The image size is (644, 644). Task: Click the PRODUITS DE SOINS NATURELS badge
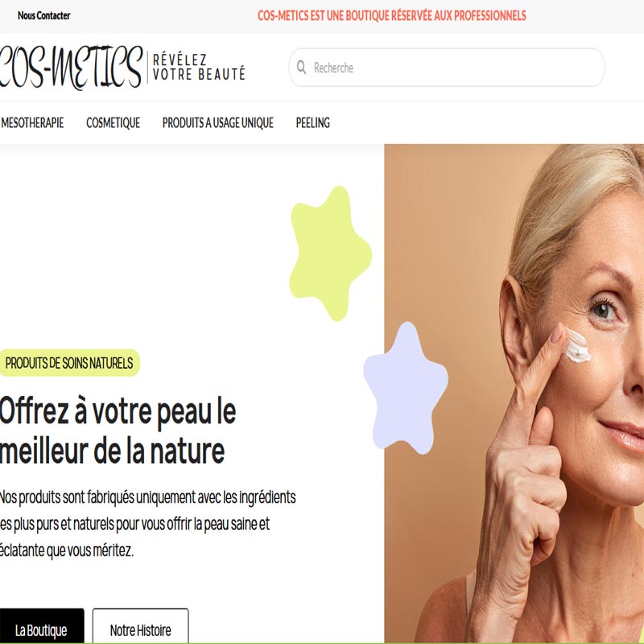coord(69,363)
